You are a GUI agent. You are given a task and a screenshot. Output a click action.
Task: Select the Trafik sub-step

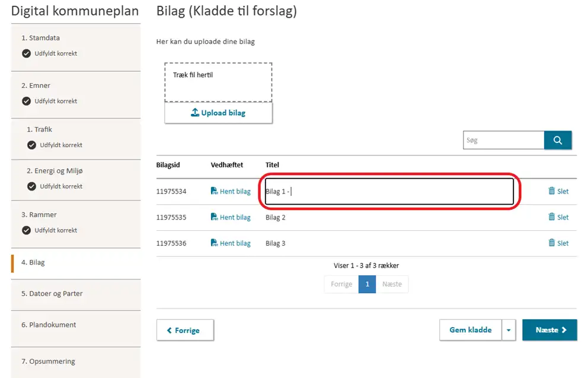coord(43,129)
